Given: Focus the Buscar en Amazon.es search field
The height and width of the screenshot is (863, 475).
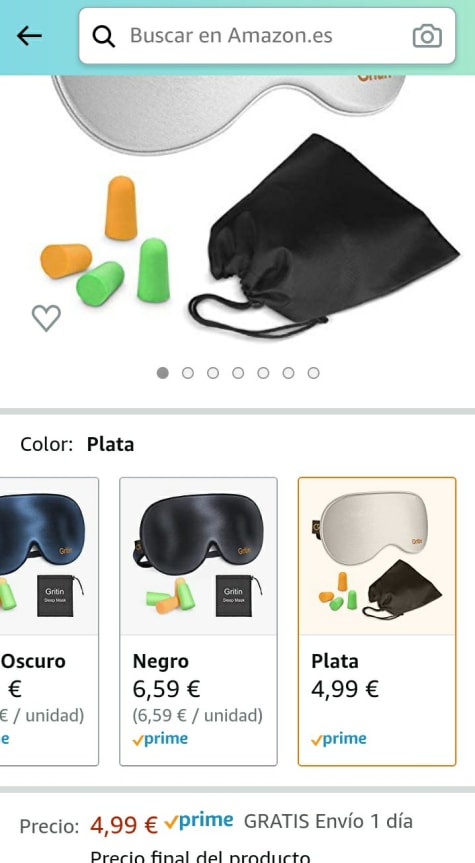Looking at the screenshot, I should (267, 36).
